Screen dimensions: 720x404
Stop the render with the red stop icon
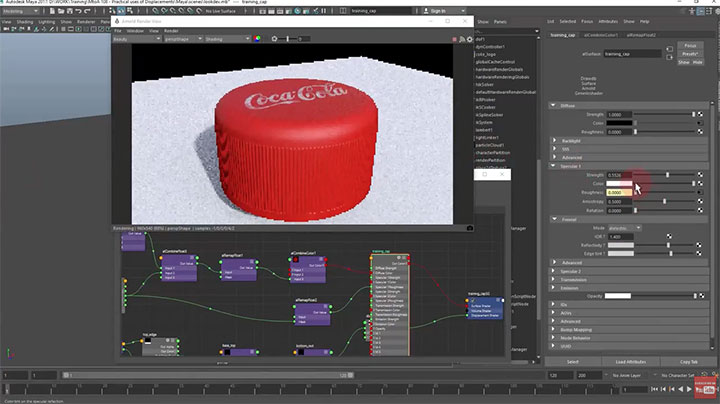coord(455,39)
